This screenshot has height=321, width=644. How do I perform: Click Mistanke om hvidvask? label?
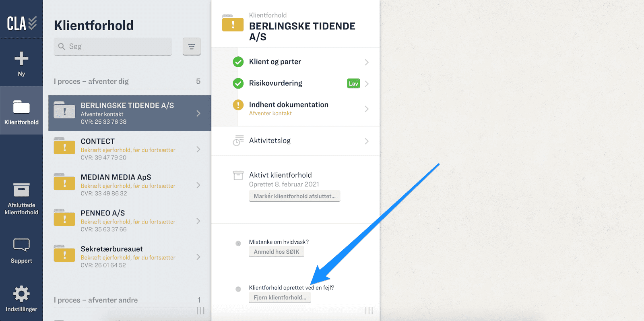click(279, 242)
